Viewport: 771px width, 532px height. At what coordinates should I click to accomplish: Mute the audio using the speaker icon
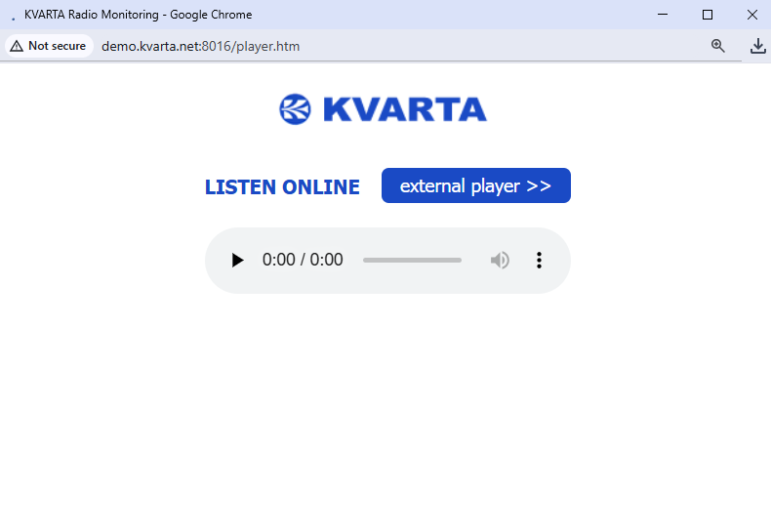pyautogui.click(x=500, y=260)
